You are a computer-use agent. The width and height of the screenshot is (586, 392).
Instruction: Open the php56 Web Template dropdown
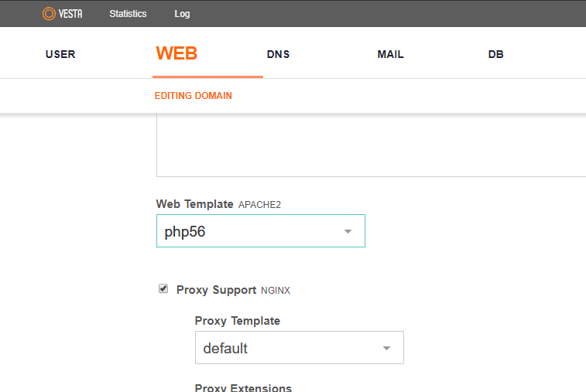[x=260, y=231]
